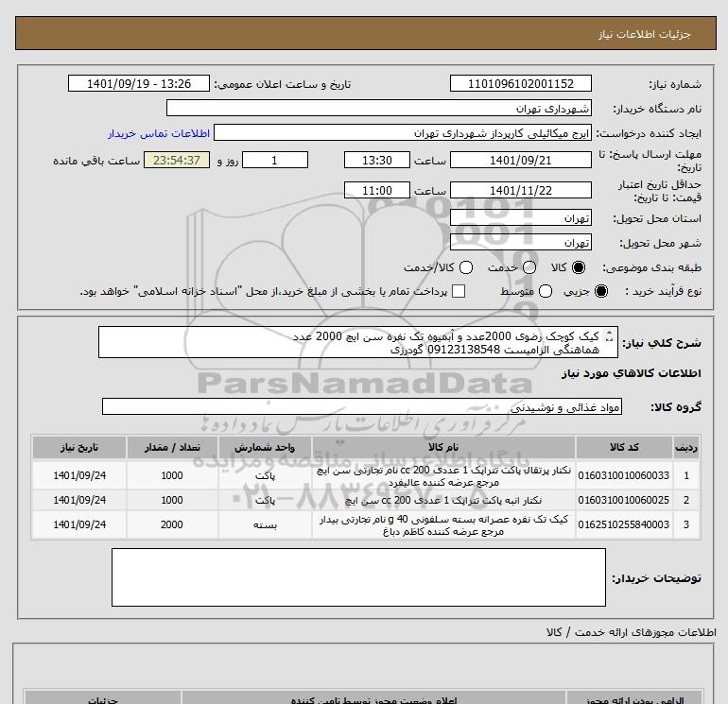Click the response deadline date 1401/09/21

click(x=520, y=160)
